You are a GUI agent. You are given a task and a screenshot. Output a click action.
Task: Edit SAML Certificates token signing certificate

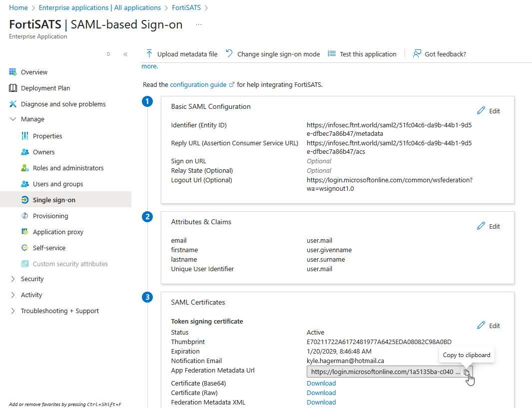488,326
